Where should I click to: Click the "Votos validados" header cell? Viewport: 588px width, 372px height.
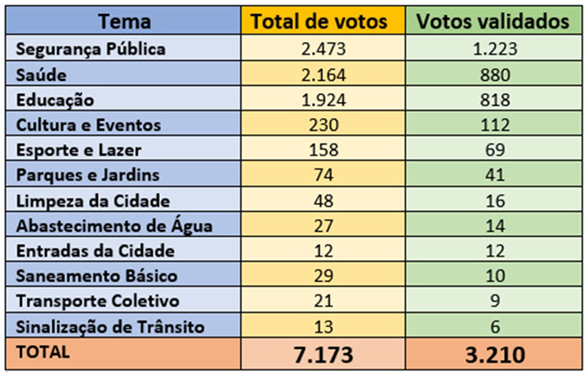[492, 22]
